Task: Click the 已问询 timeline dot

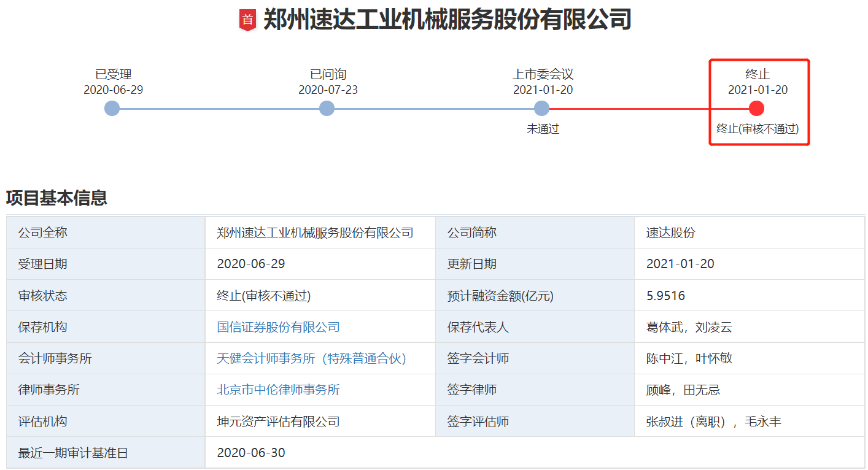Action: 327,109
